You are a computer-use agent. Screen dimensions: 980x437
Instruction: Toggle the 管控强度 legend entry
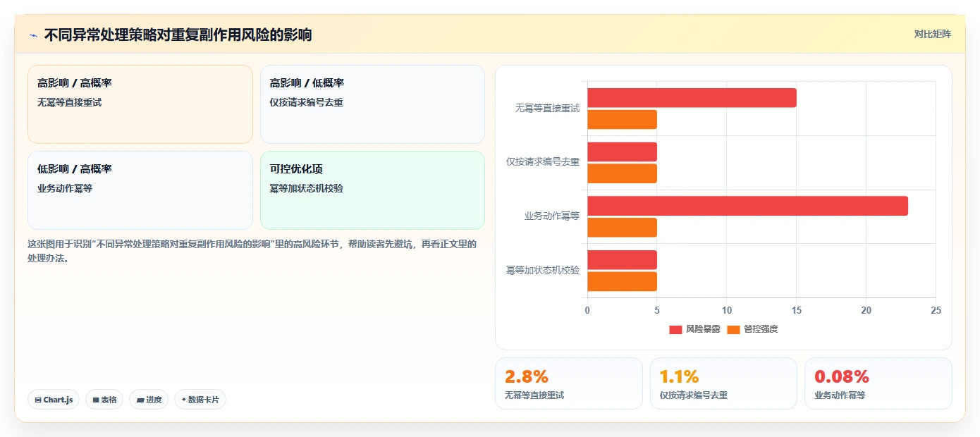coord(752,329)
